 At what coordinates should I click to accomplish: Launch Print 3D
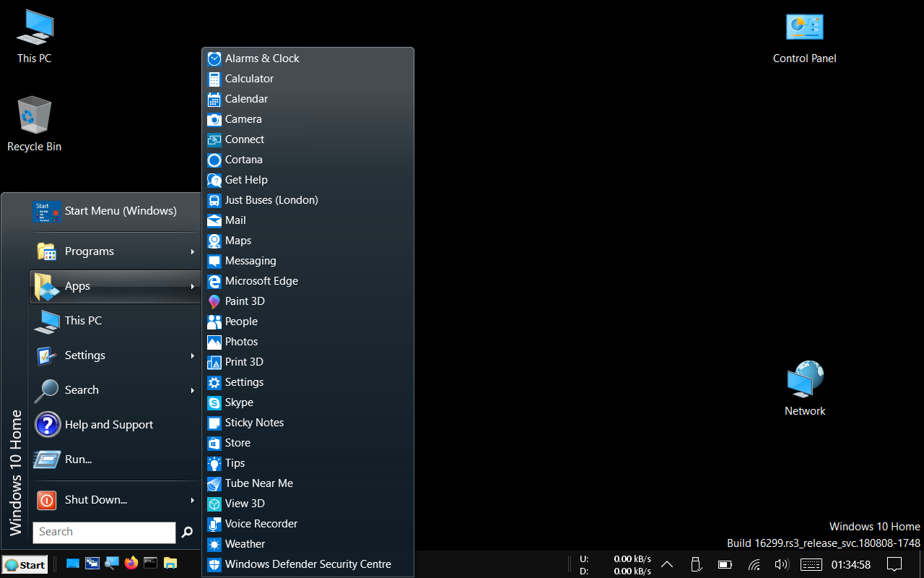pyautogui.click(x=308, y=362)
